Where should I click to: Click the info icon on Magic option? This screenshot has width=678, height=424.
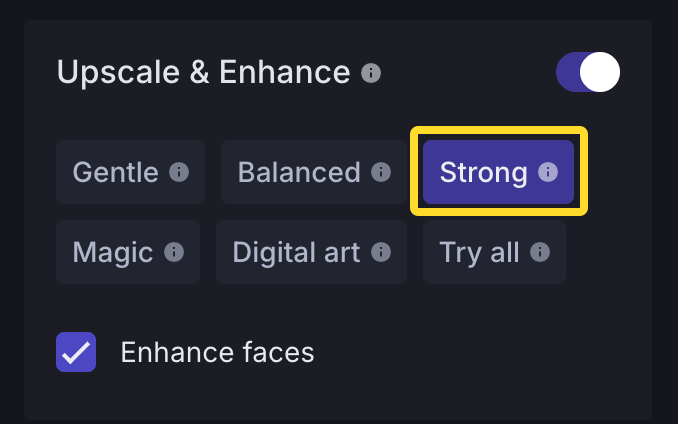point(174,252)
